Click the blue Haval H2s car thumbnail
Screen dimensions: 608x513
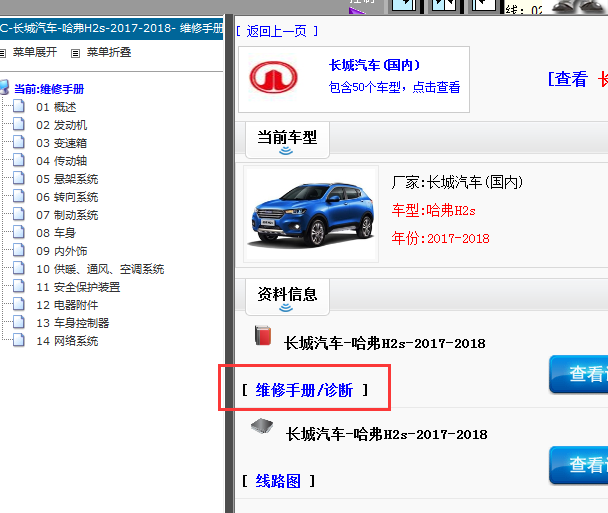pyautogui.click(x=311, y=214)
